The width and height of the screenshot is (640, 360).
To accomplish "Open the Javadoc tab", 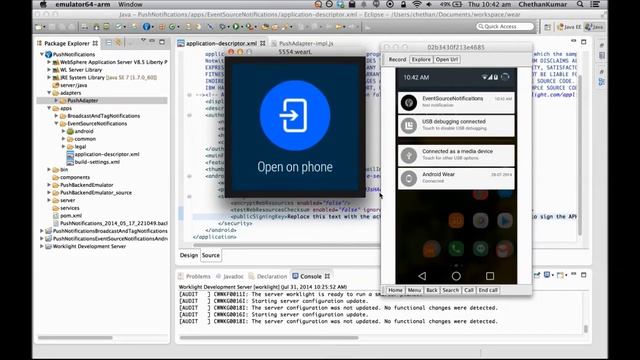I will (x=229, y=276).
